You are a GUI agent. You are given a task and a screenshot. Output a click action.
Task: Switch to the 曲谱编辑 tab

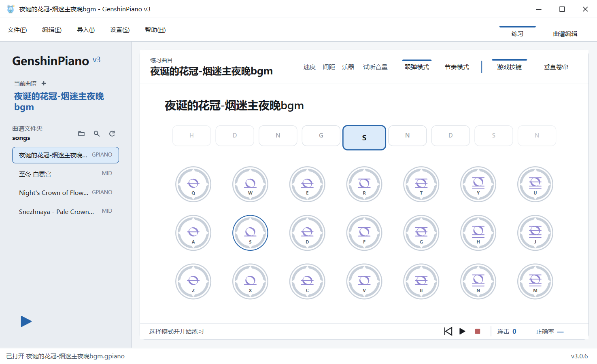tap(565, 34)
